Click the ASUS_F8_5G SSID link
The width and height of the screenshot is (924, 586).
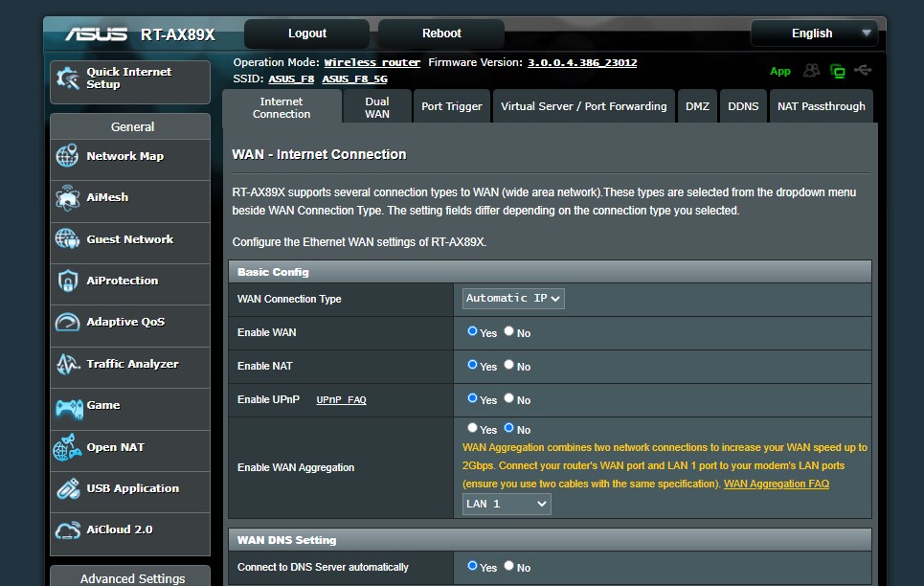pyautogui.click(x=354, y=79)
